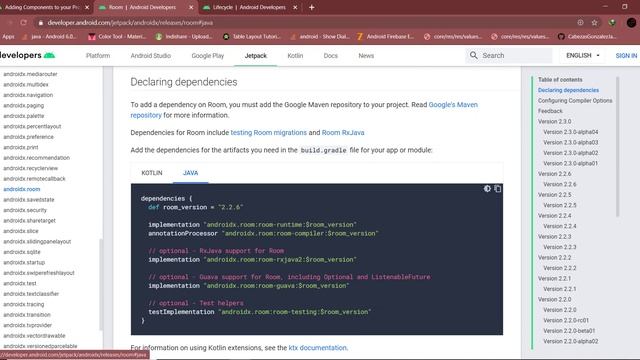Open the ENGLISH language dropdown

(x=583, y=56)
